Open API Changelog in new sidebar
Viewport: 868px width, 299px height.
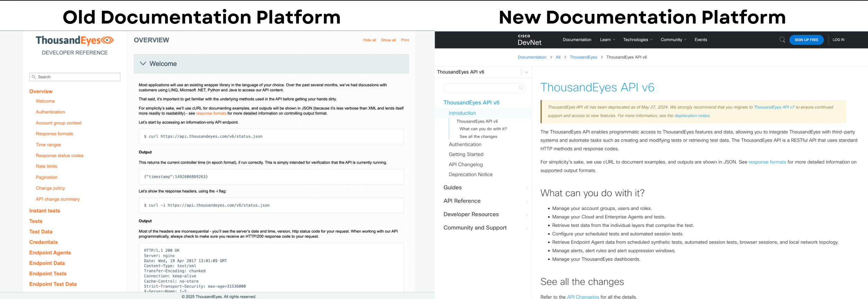click(465, 164)
